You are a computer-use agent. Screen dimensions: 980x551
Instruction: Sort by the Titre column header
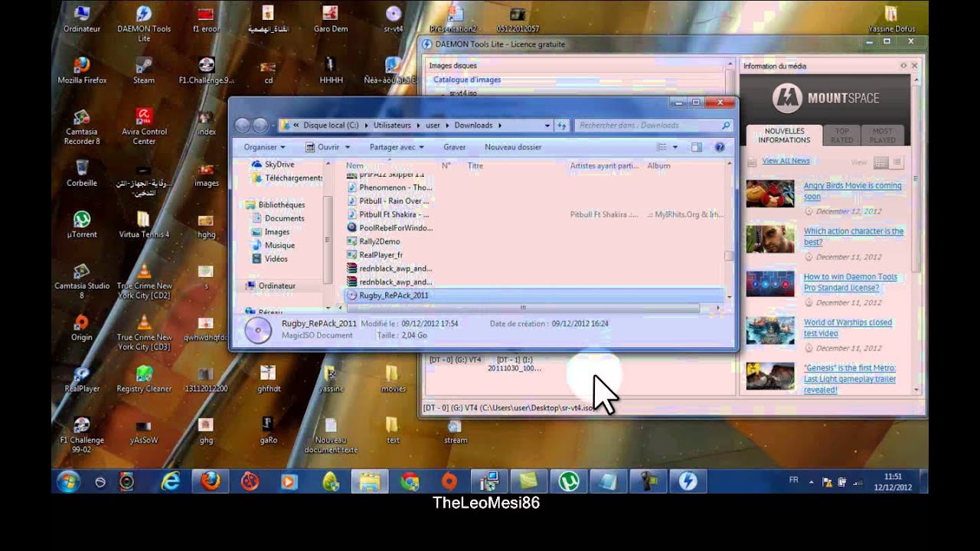pos(475,165)
